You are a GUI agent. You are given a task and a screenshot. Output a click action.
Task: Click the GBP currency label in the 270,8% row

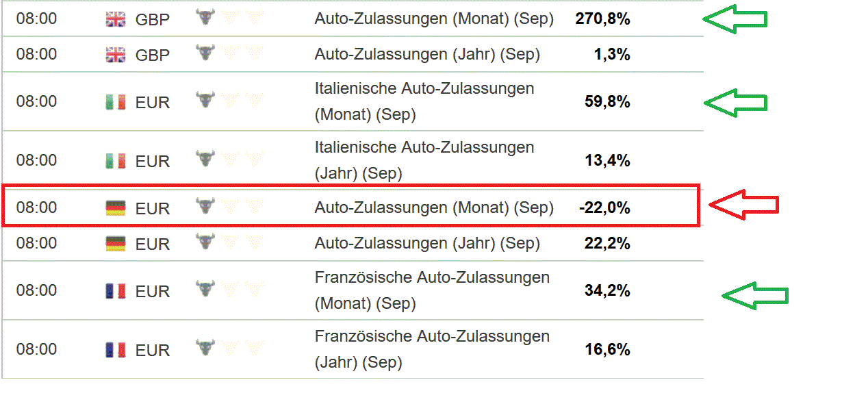coord(152,19)
